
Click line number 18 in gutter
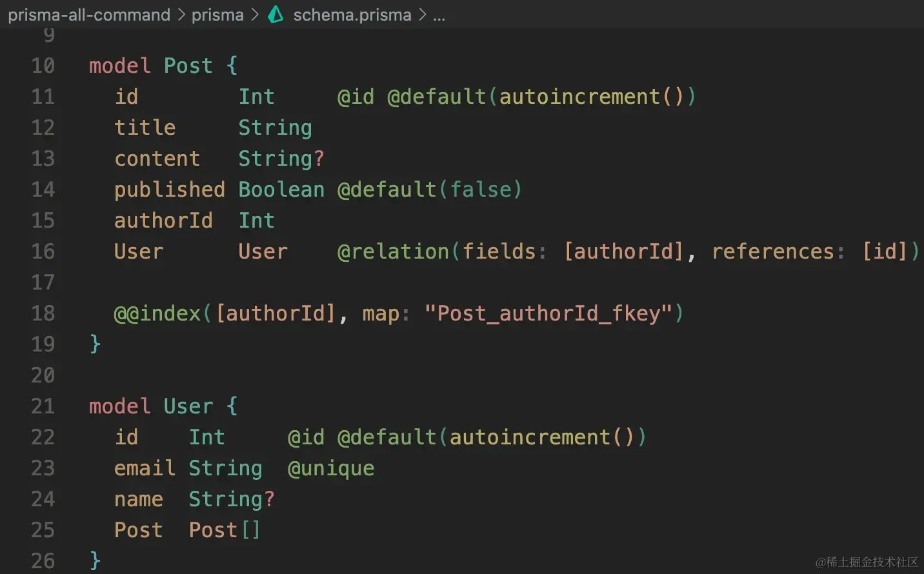click(x=43, y=313)
